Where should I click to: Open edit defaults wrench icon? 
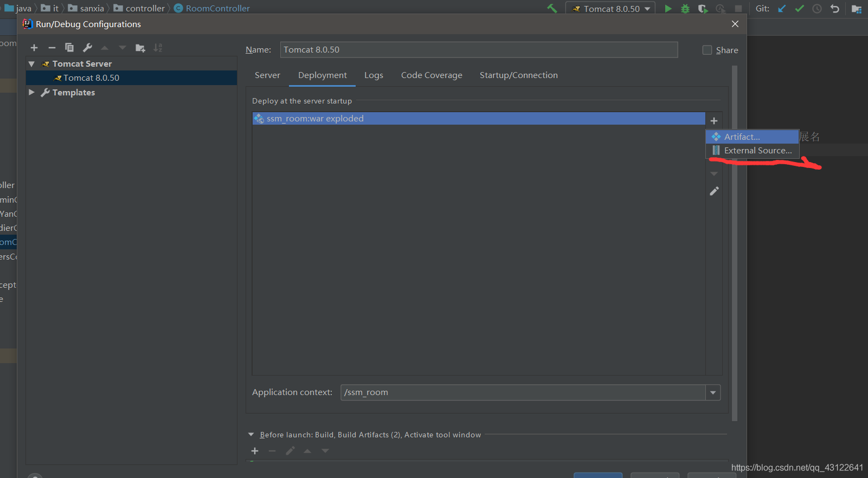[87, 48]
